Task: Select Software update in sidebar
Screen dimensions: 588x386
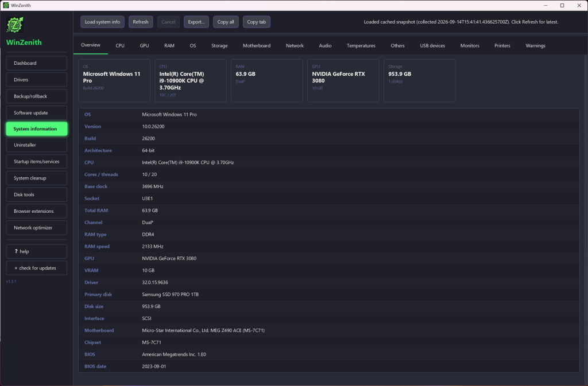Action: pos(37,112)
